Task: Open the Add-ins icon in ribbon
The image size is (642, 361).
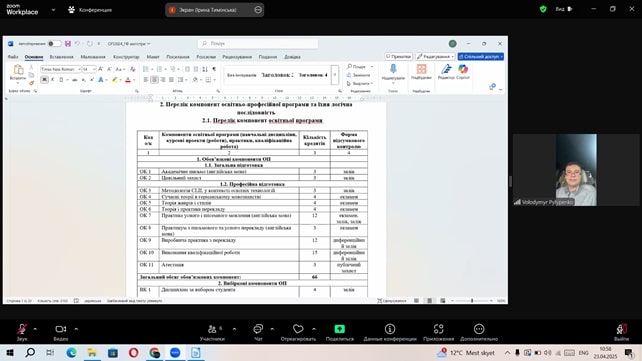Action: 421,69
